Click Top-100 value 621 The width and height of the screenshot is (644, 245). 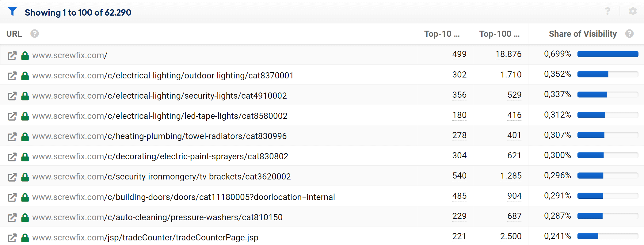514,155
